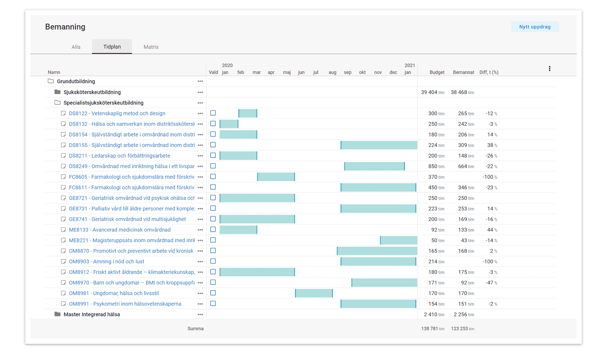Open three-dot menu for OM8981 row
607x364 pixels.
click(200, 294)
